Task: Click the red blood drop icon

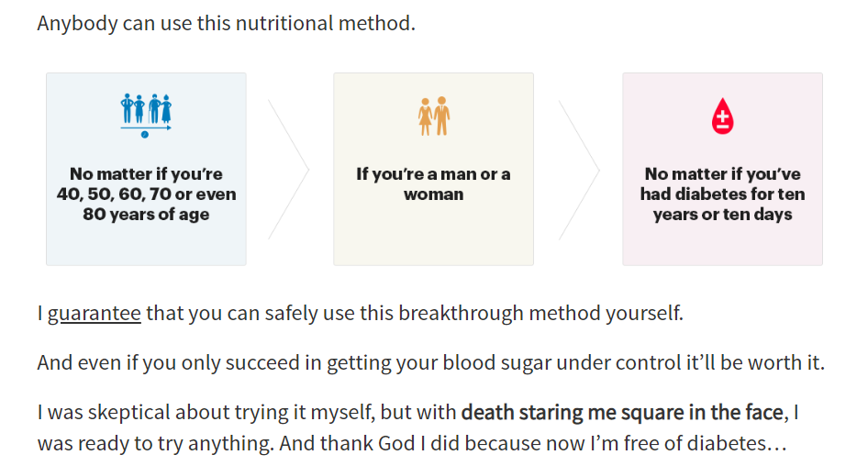Action: [722, 116]
